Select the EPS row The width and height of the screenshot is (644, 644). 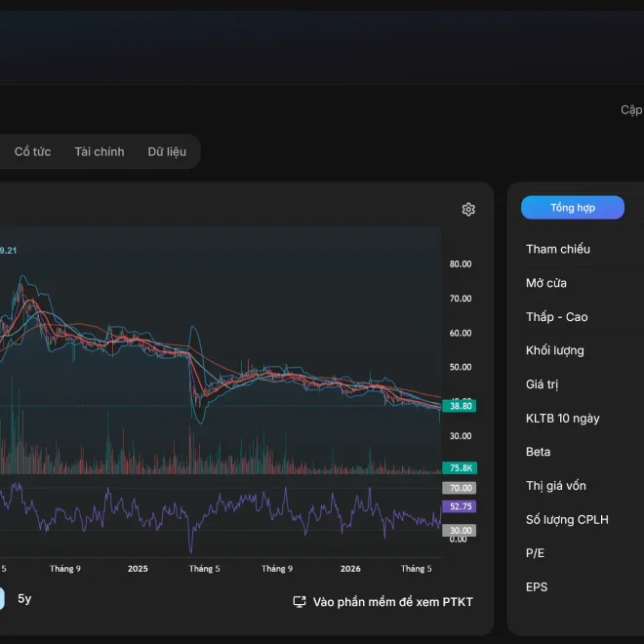pyautogui.click(x=584, y=586)
